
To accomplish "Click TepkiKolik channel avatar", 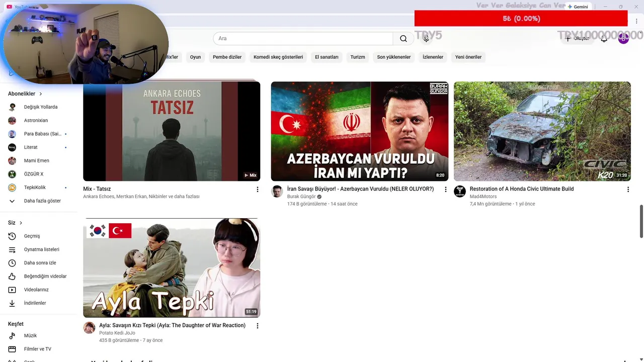I will (x=12, y=188).
